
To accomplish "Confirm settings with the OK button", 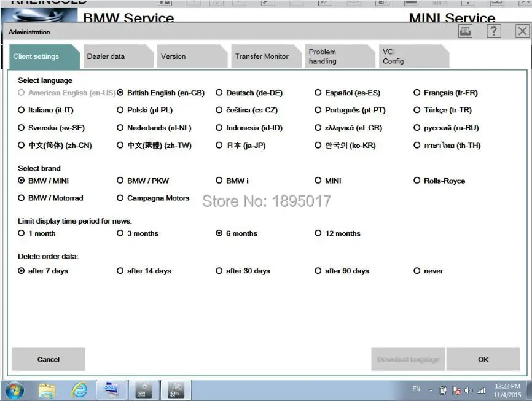I will [483, 359].
